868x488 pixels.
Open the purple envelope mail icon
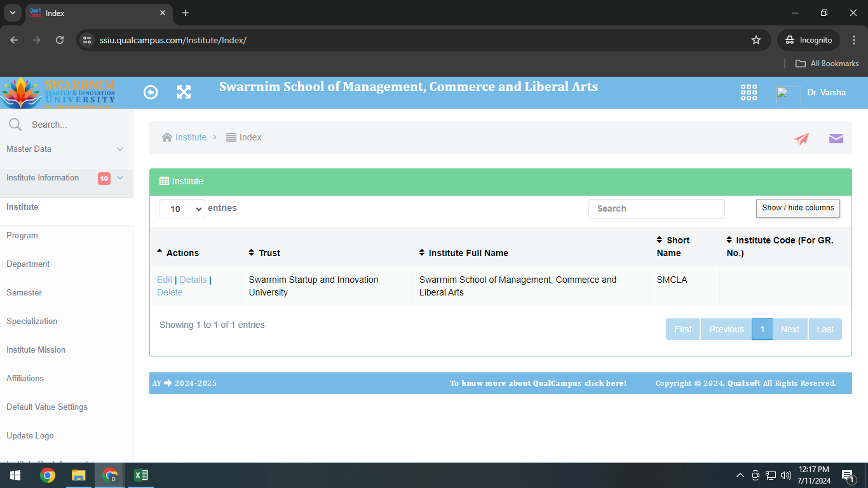tap(836, 139)
